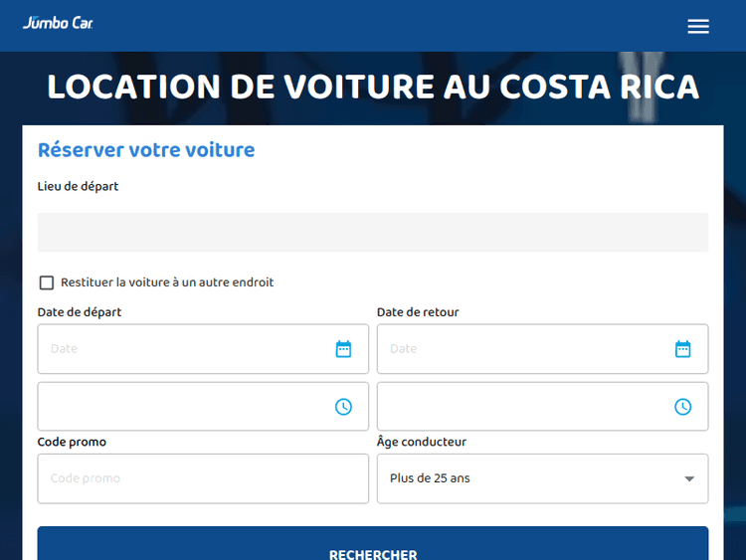Click into the Date de départ field
The image size is (746, 560).
(184, 349)
